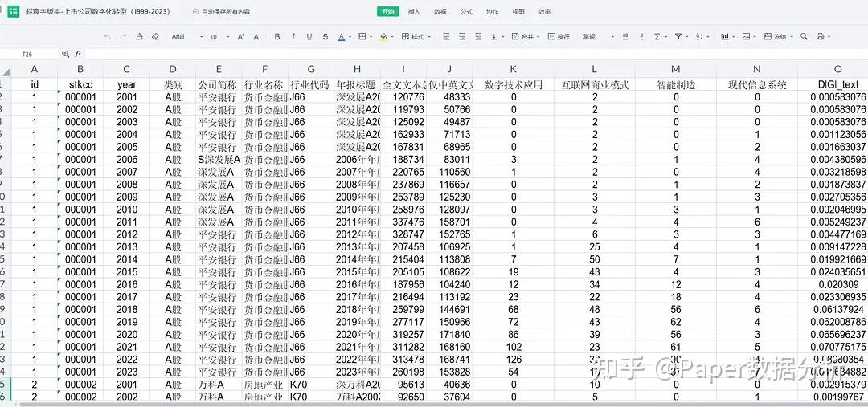Click the 换行 wrap text button
The image size is (868, 407).
[x=559, y=36]
